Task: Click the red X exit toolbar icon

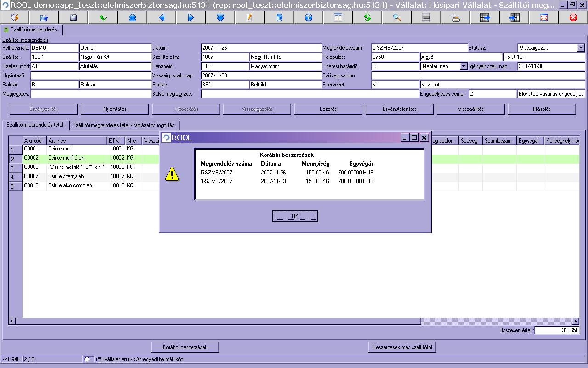Action: point(573,17)
